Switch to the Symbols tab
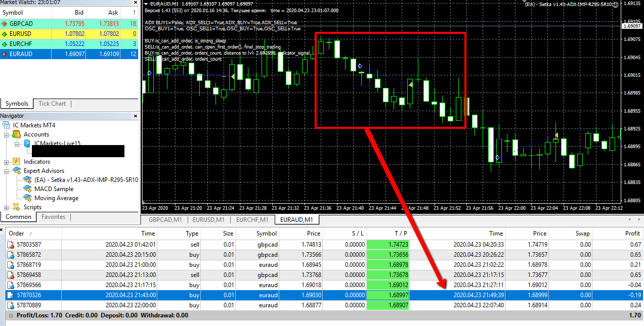 17,104
